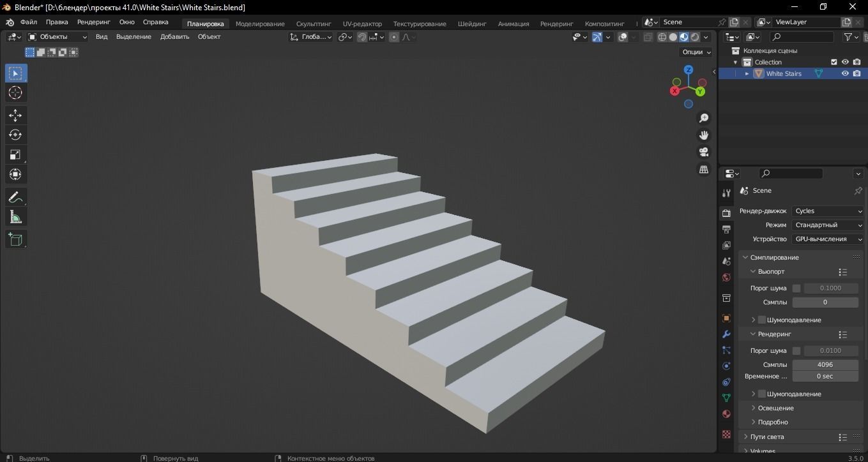Open the View Layer properties tab
The image size is (868, 462).
[x=726, y=245]
